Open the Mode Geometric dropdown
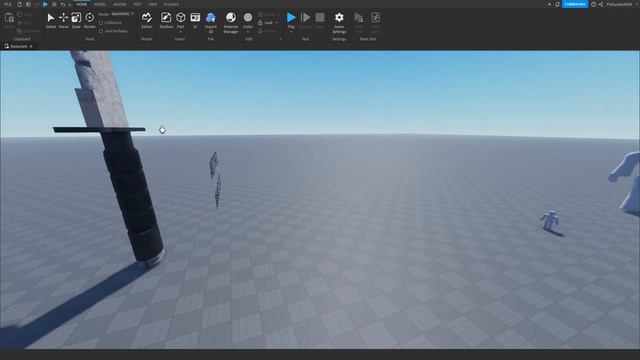 pyautogui.click(x=122, y=14)
